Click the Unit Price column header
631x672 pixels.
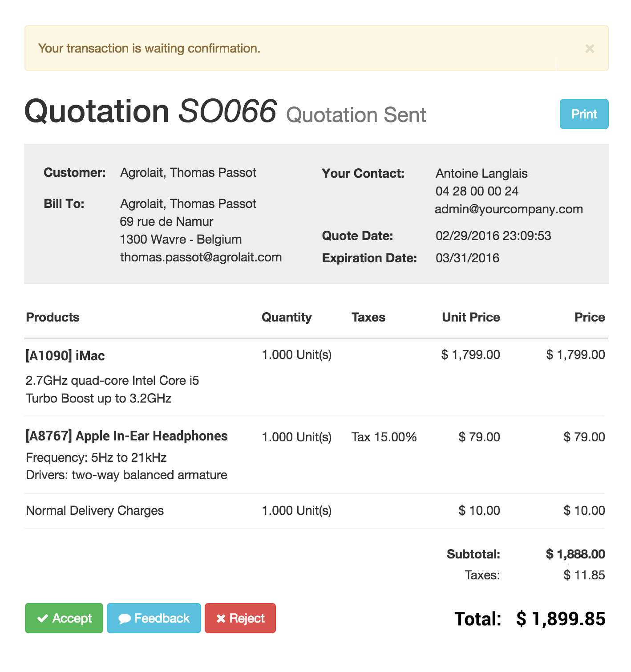coord(471,318)
